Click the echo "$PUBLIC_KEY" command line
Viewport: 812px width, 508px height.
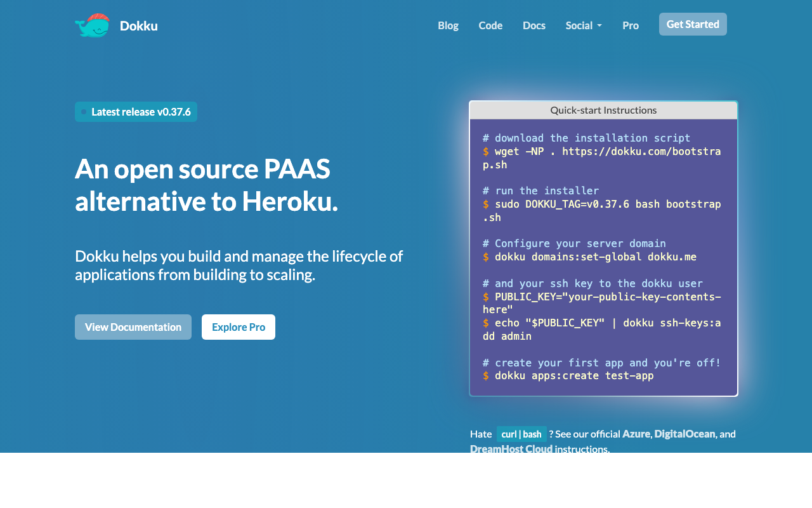click(x=601, y=330)
